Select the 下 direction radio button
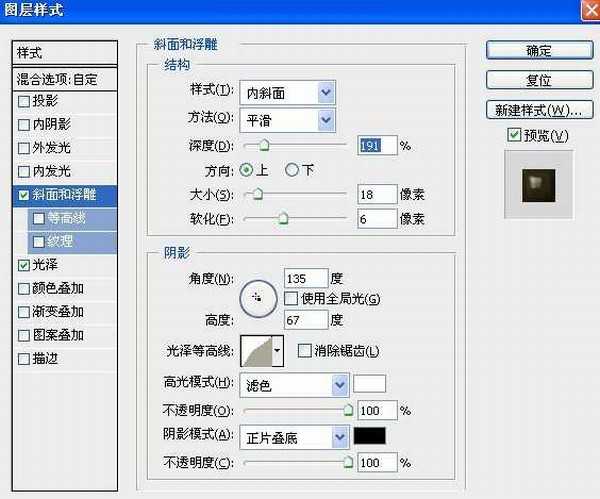The width and height of the screenshot is (600, 499). (293, 170)
